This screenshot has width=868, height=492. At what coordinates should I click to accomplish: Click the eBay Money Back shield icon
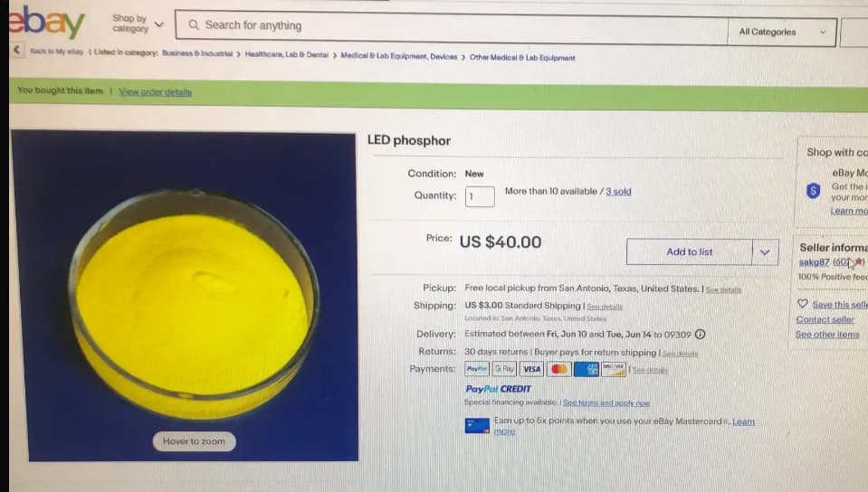click(813, 191)
